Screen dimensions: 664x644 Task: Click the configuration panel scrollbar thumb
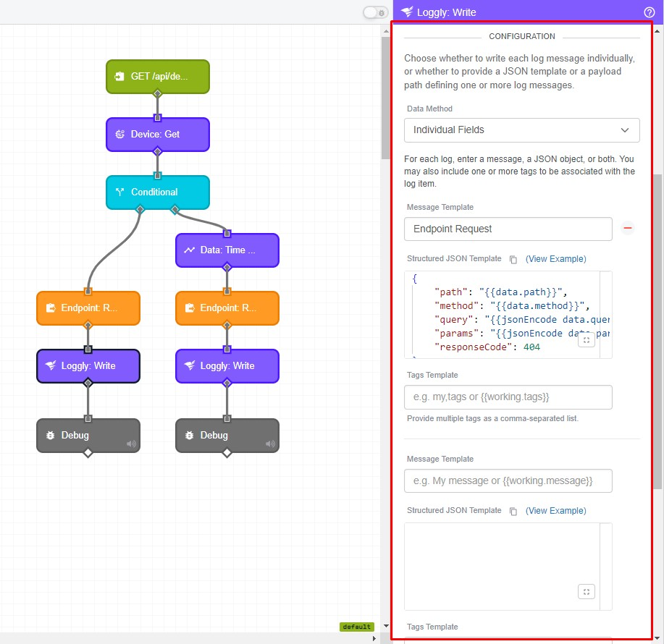(x=657, y=331)
